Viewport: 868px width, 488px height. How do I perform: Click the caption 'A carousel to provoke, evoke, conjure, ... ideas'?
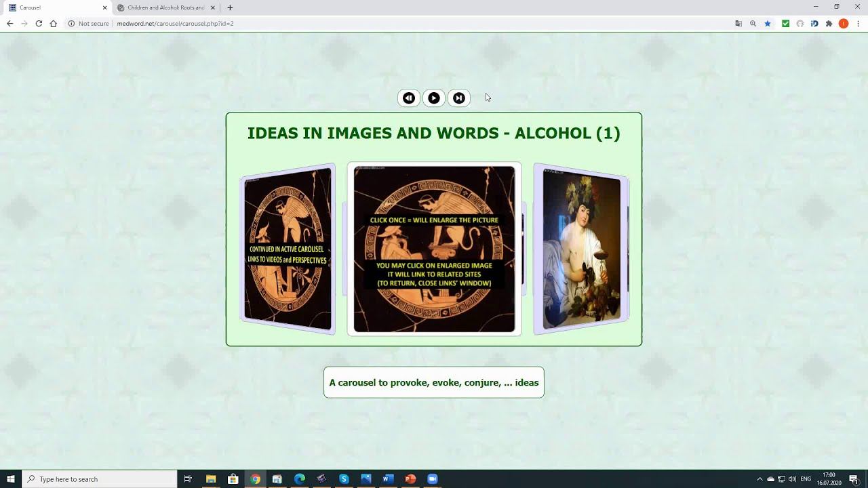[x=434, y=382]
